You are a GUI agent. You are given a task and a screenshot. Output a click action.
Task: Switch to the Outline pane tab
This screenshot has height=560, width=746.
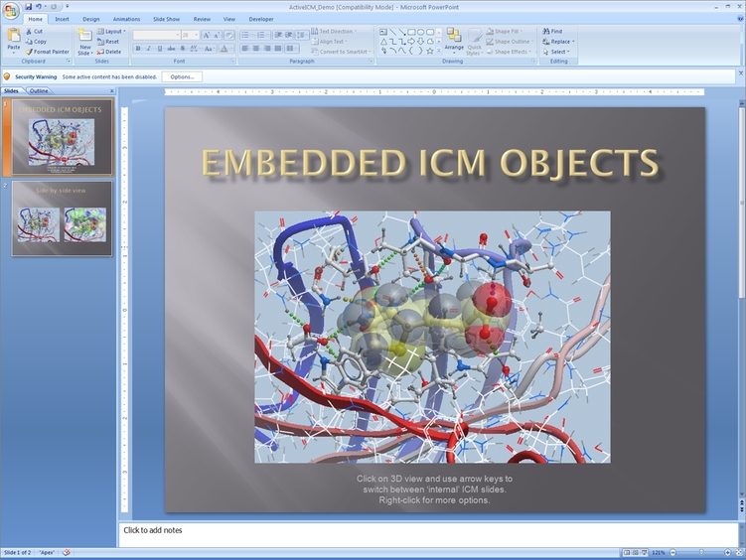pyautogui.click(x=39, y=90)
